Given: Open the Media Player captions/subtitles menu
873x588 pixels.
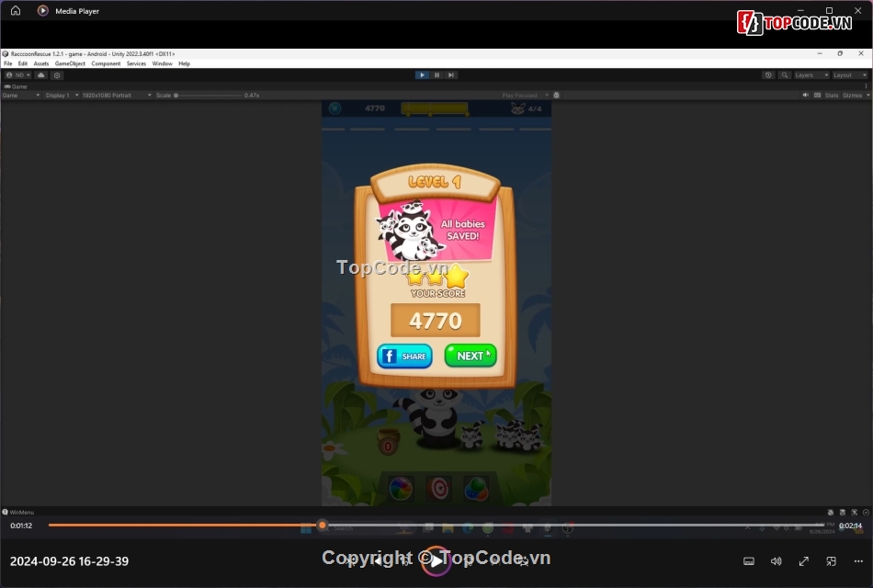Looking at the screenshot, I should pos(749,561).
